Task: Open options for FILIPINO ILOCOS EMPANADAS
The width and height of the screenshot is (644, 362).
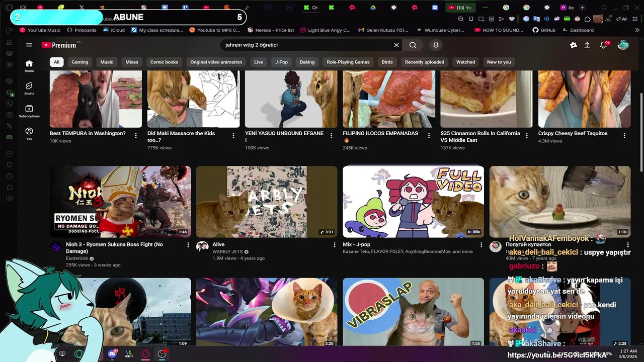Action: 429,136
